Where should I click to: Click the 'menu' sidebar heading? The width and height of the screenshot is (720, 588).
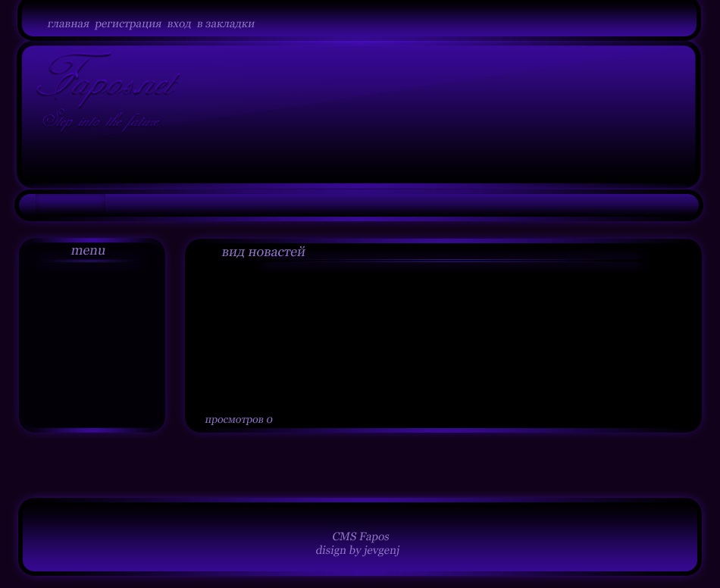88,251
